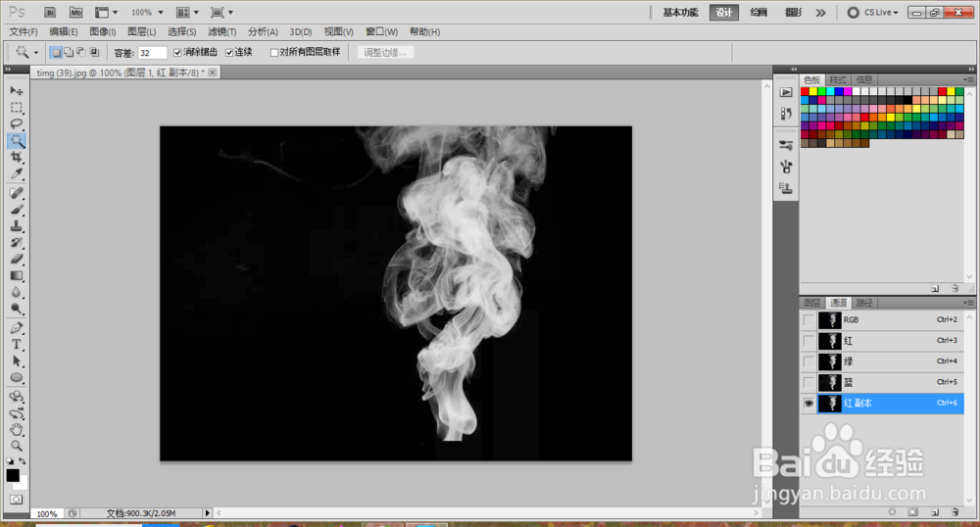Select the Eyedropper tool
Screen dimensions: 980x527
coord(17,173)
